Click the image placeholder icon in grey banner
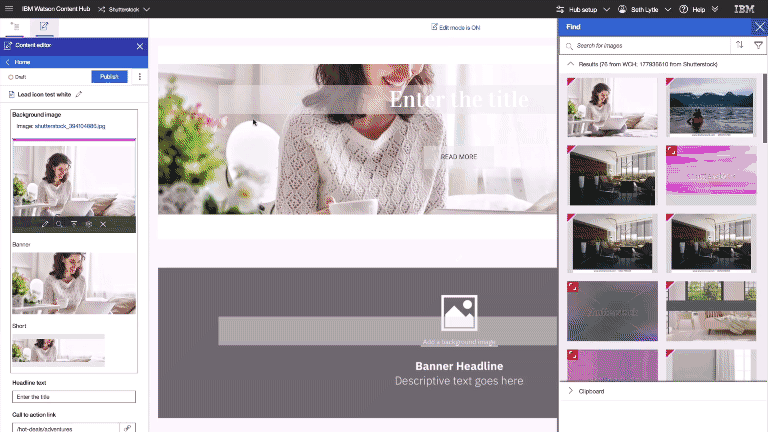768x432 pixels. coord(459,312)
